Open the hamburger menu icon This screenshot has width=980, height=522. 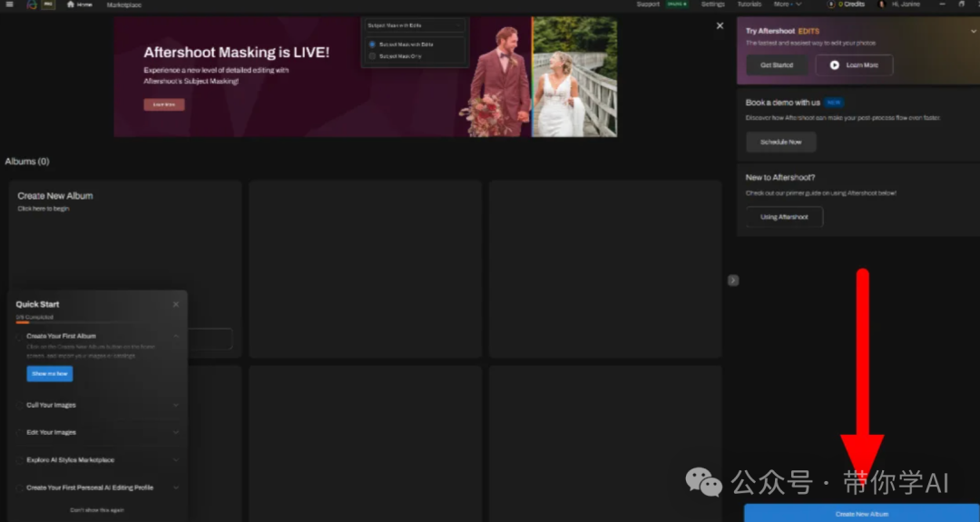coord(9,5)
